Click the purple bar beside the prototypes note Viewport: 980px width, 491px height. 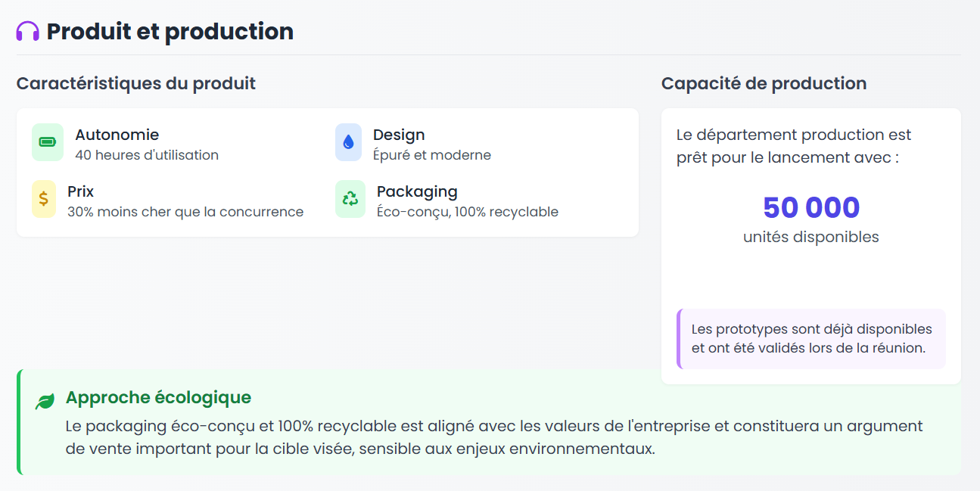[680, 338]
